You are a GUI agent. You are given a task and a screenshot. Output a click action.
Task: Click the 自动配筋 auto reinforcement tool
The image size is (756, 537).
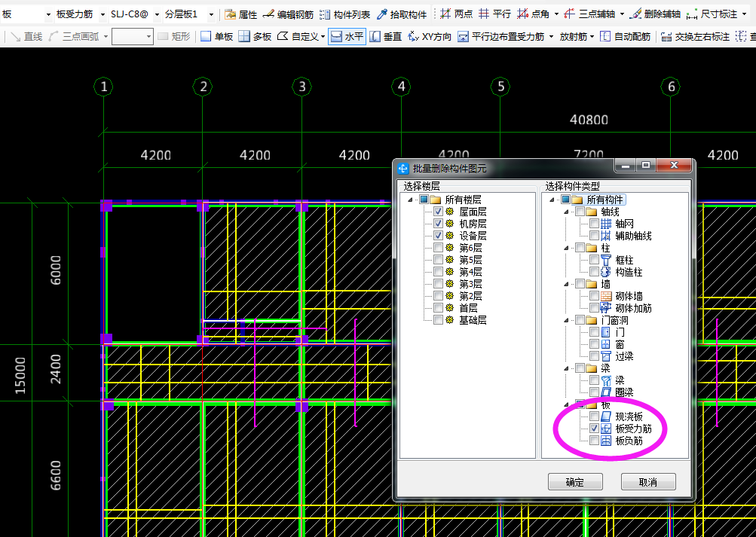click(x=625, y=37)
